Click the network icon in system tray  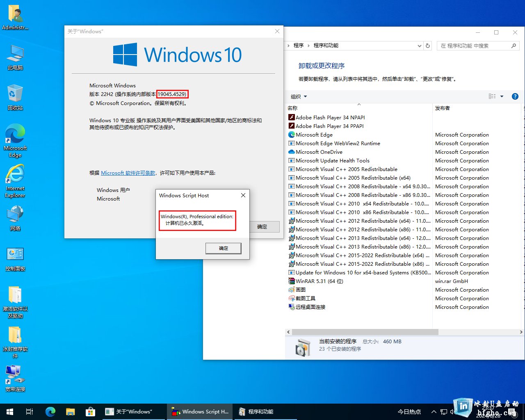coord(444,411)
